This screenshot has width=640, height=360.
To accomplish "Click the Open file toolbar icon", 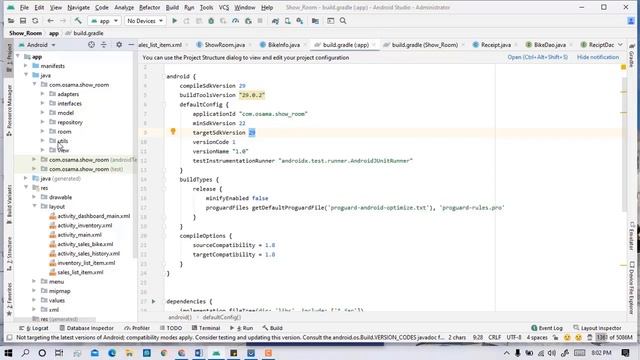I will (x=11, y=21).
